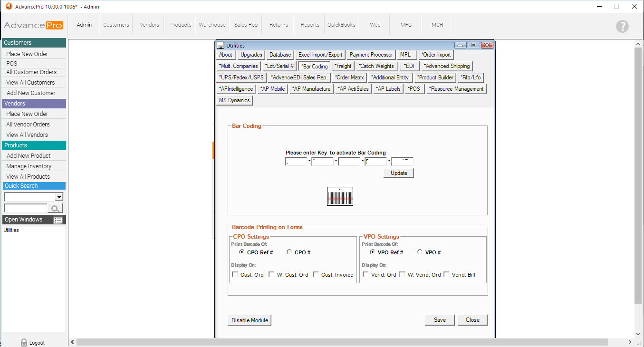Screen dimensions: 644x347
Task: Open the QuickBooks menu
Action: click(341, 25)
